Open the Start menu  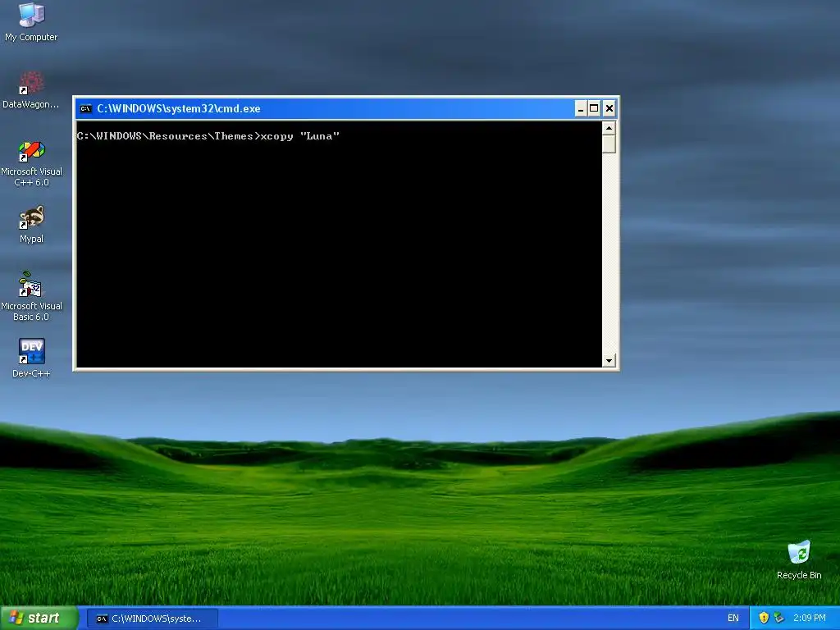point(39,618)
